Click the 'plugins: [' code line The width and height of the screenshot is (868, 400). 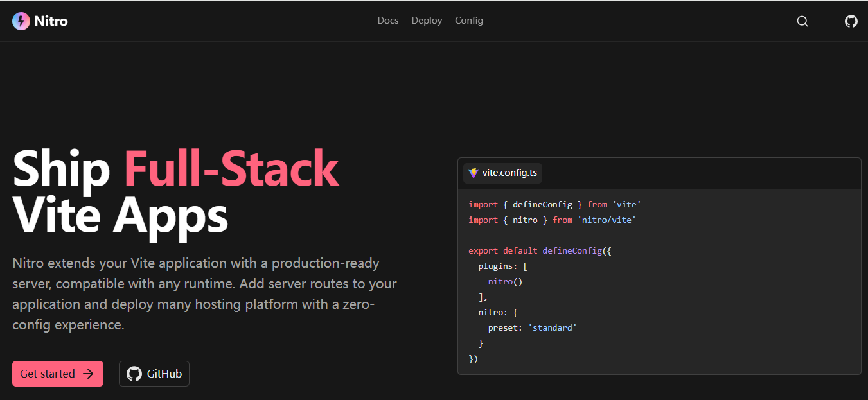pos(502,266)
